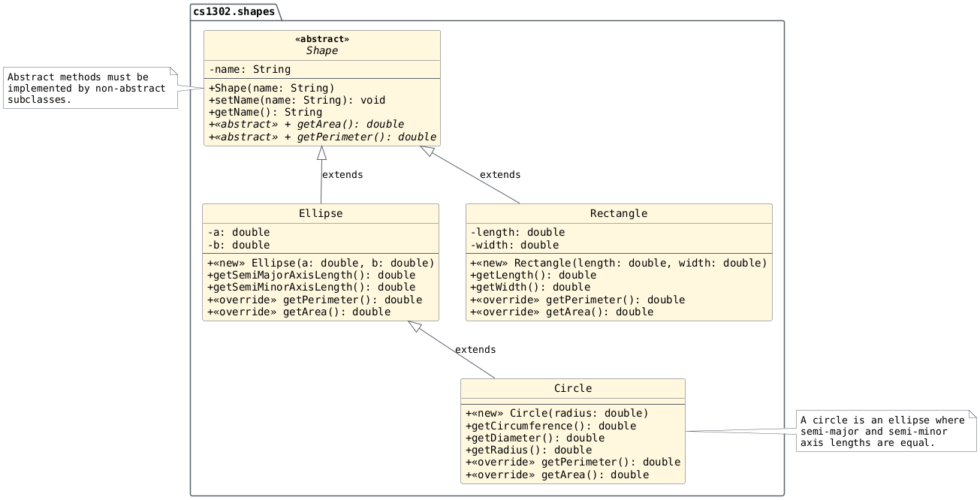Click the "-length: double" field in Rectangle
Image resolution: width=980 pixels, height=500 pixels.
[517, 232]
